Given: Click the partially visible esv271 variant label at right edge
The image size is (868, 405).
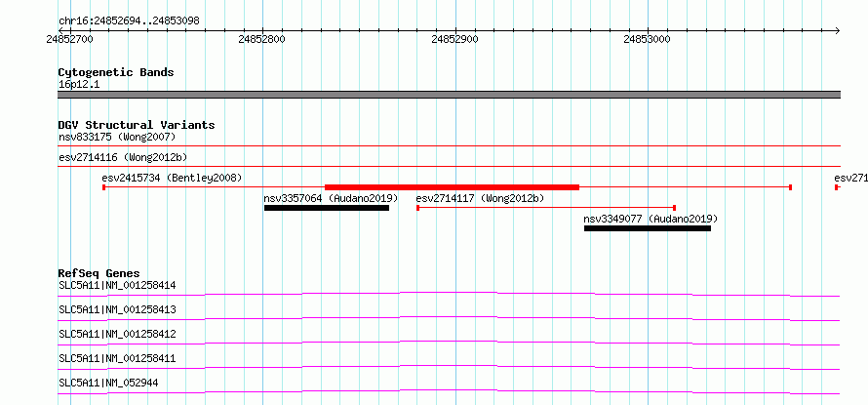Looking at the screenshot, I should [x=850, y=178].
